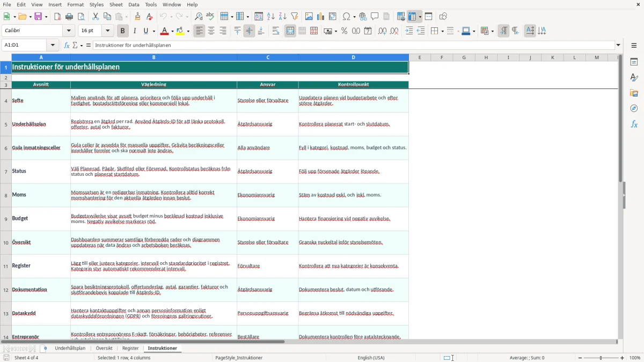
Task: Apply font color red swatch
Action: coord(165,31)
